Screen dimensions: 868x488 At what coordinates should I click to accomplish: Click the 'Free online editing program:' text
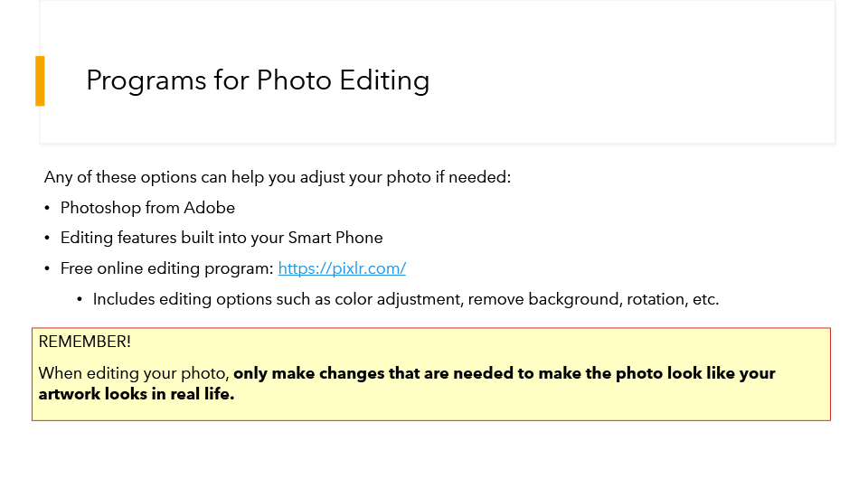(x=167, y=268)
